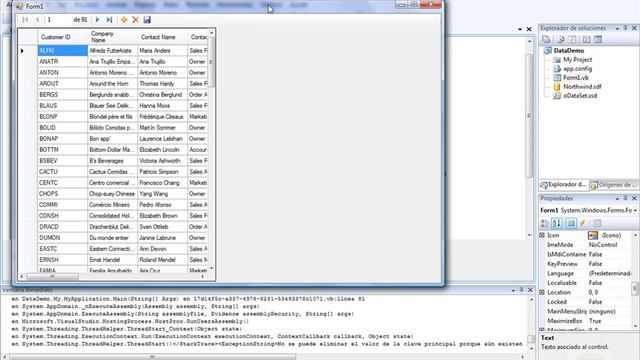This screenshot has width=640, height=360.
Task: Close the document tab with X button
Action: tap(529, 29)
